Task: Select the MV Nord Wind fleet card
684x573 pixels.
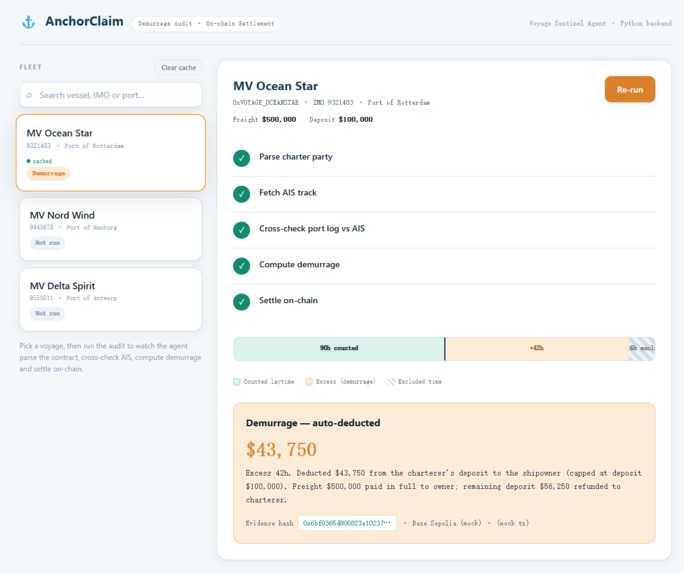Action: click(110, 229)
